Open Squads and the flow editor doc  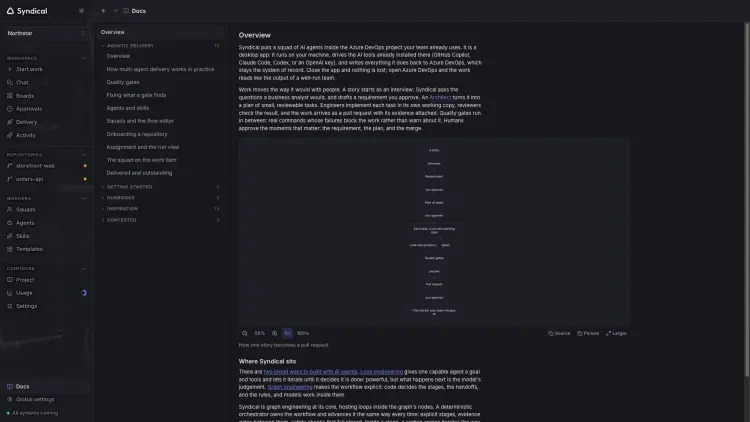pos(140,121)
